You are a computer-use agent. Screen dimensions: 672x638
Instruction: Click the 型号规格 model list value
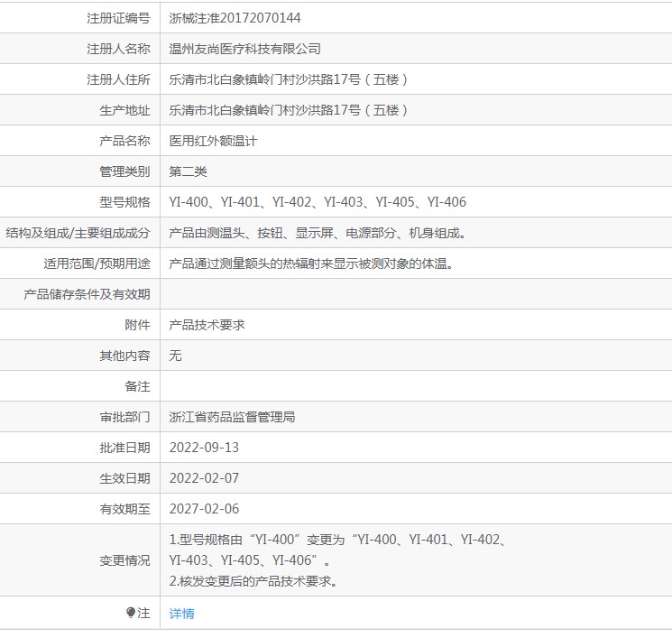click(x=318, y=202)
